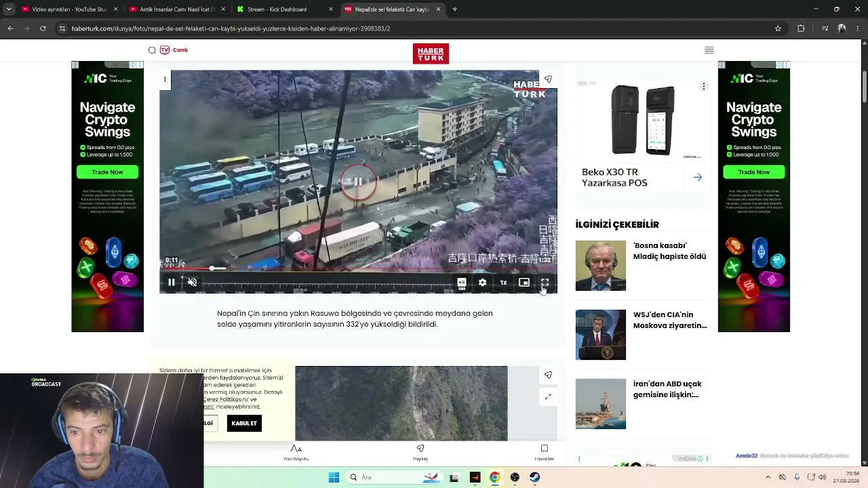Open the İran'dan ABD uçak gemisine article
The image size is (868, 488).
point(667,389)
